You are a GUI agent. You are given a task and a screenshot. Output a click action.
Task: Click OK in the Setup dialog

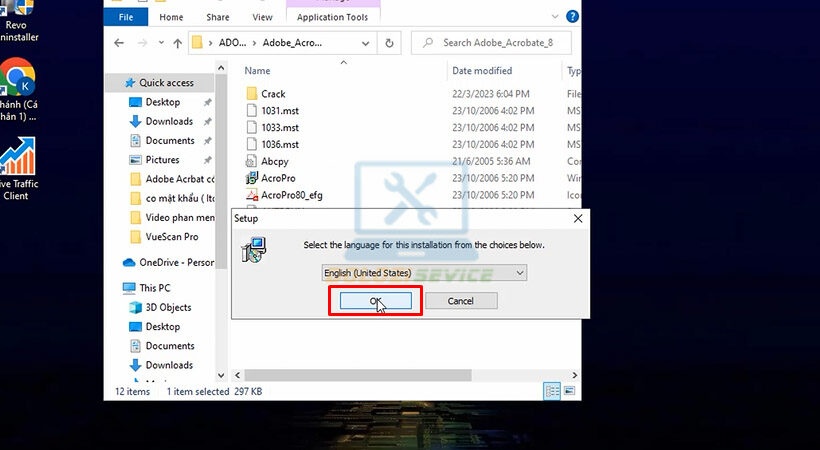(375, 301)
